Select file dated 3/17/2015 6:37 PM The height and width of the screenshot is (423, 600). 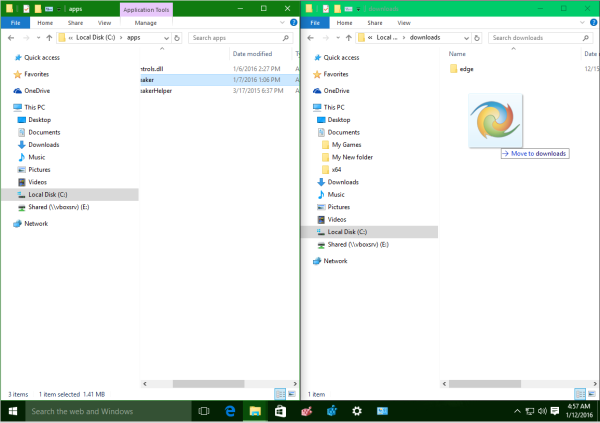point(220,91)
